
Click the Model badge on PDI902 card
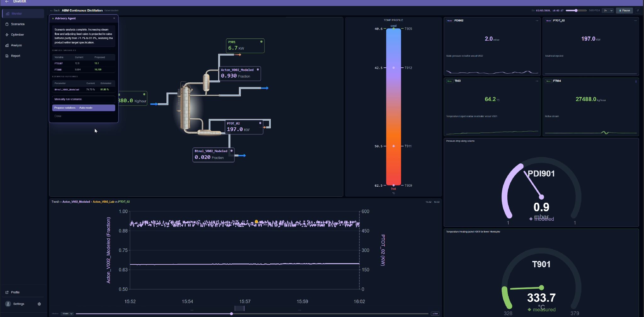coord(450,20)
